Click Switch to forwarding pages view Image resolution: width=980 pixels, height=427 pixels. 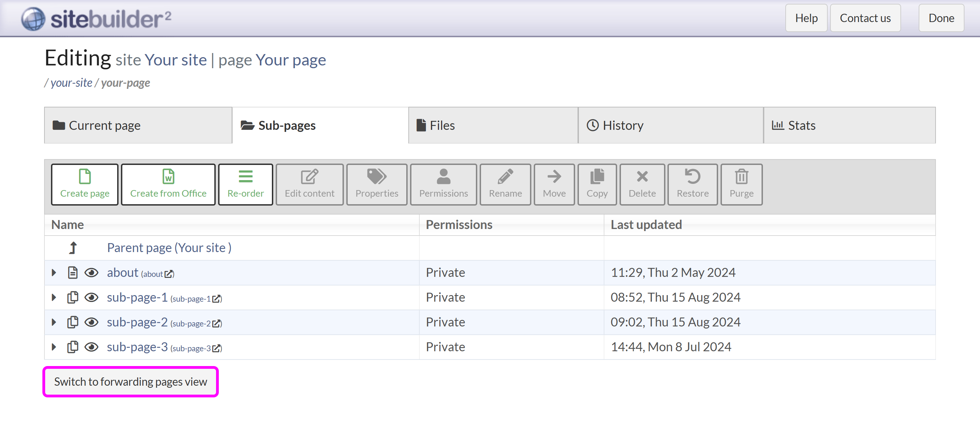coord(131,381)
